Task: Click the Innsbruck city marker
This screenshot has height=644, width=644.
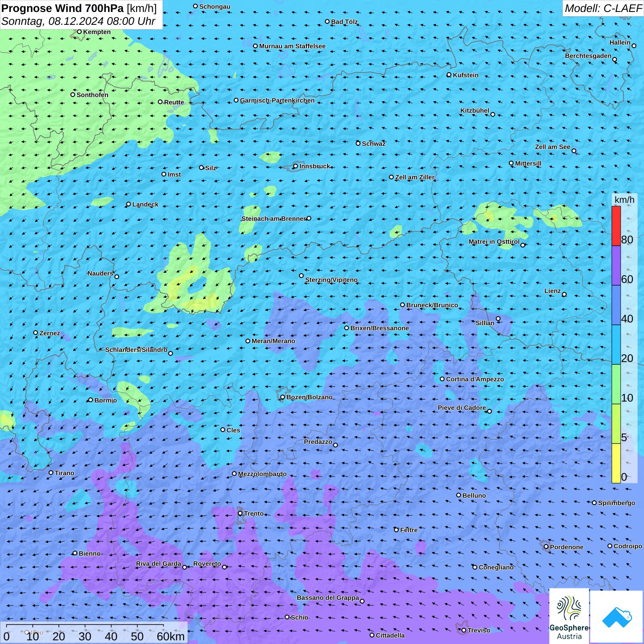Action: (x=296, y=167)
